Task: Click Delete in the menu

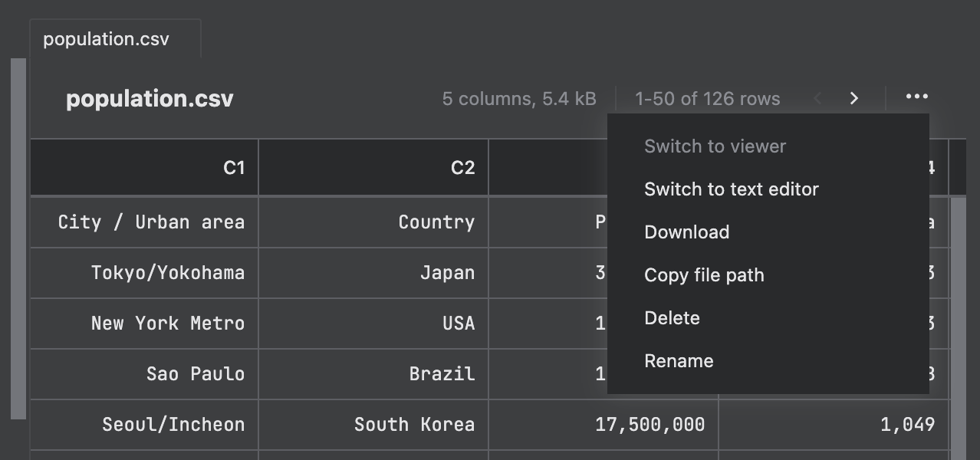Action: (672, 318)
